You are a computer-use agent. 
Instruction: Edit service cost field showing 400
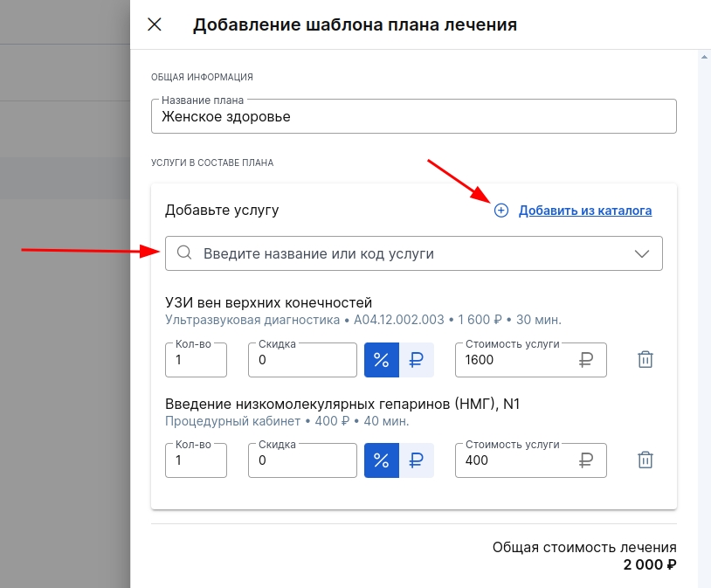coord(531,460)
